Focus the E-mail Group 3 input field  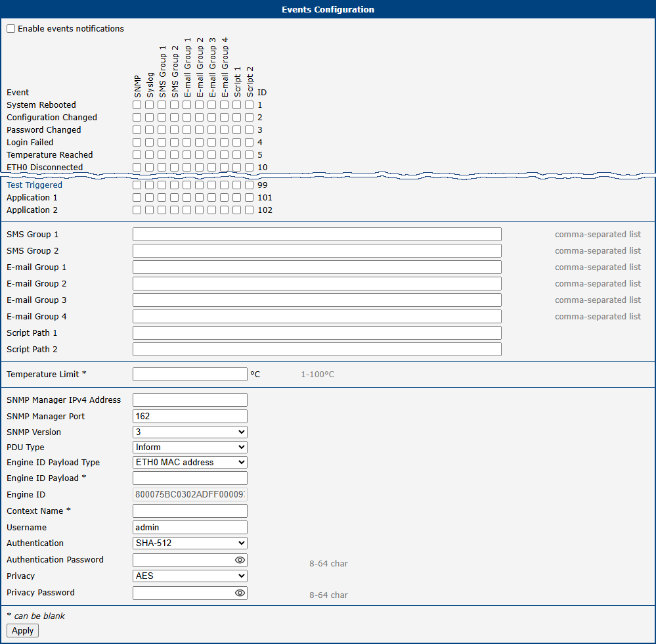[x=317, y=300]
